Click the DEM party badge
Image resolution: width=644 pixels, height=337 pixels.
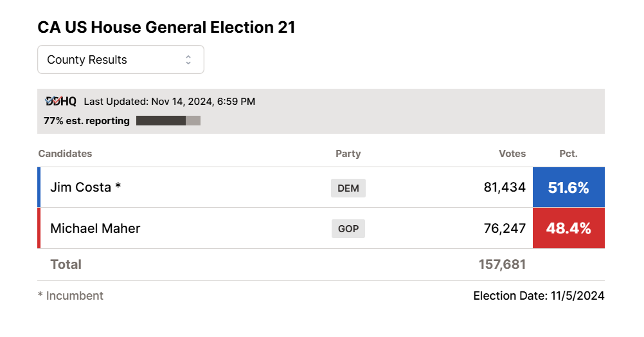coord(348,188)
